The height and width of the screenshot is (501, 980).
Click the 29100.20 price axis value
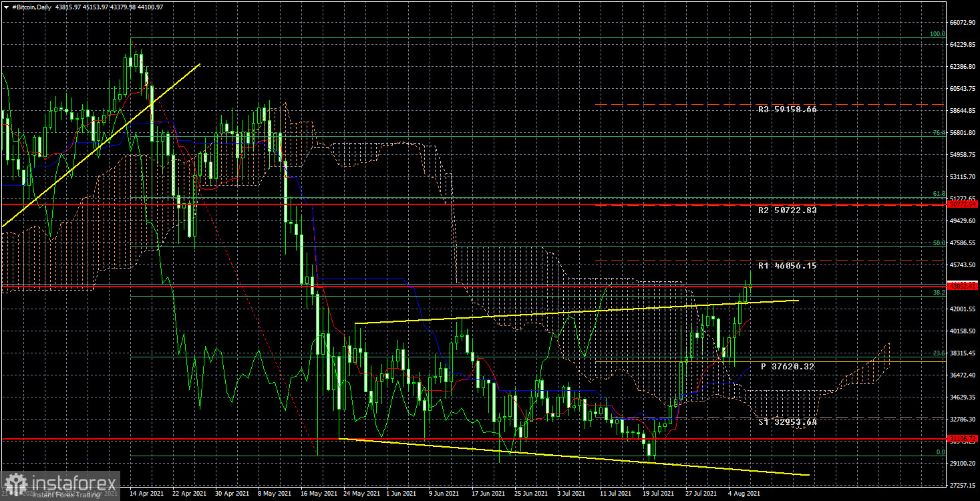[x=963, y=464]
